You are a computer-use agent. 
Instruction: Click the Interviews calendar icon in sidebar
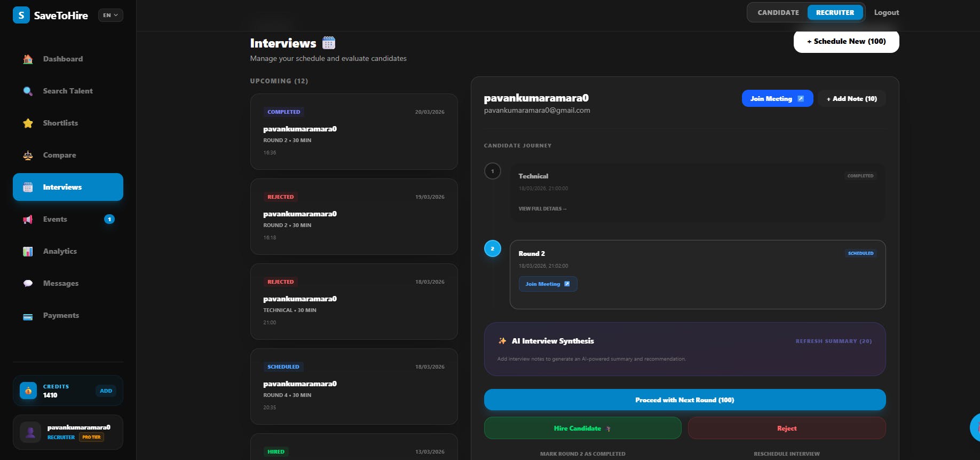pos(28,187)
